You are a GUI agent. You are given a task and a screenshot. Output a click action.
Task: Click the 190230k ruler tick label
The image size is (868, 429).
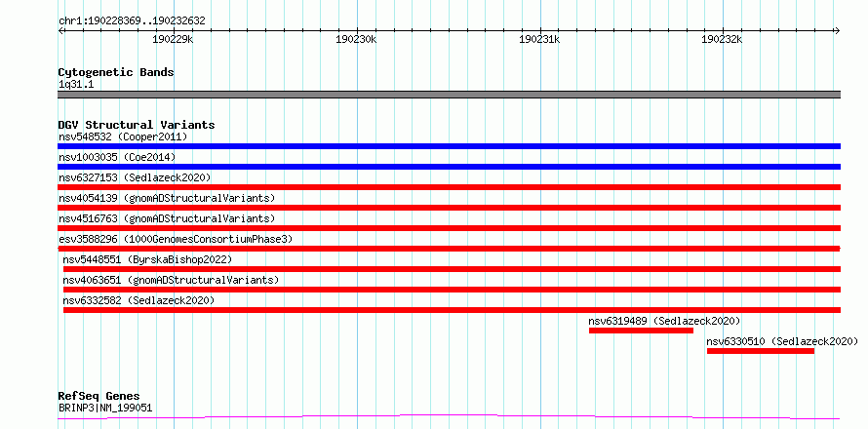click(357, 39)
